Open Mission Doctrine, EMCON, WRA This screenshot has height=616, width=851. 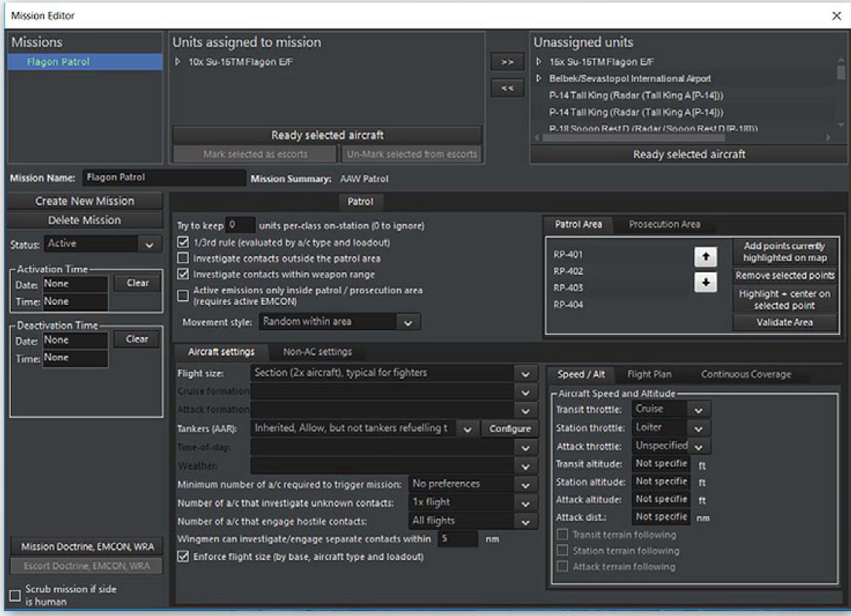(x=87, y=546)
